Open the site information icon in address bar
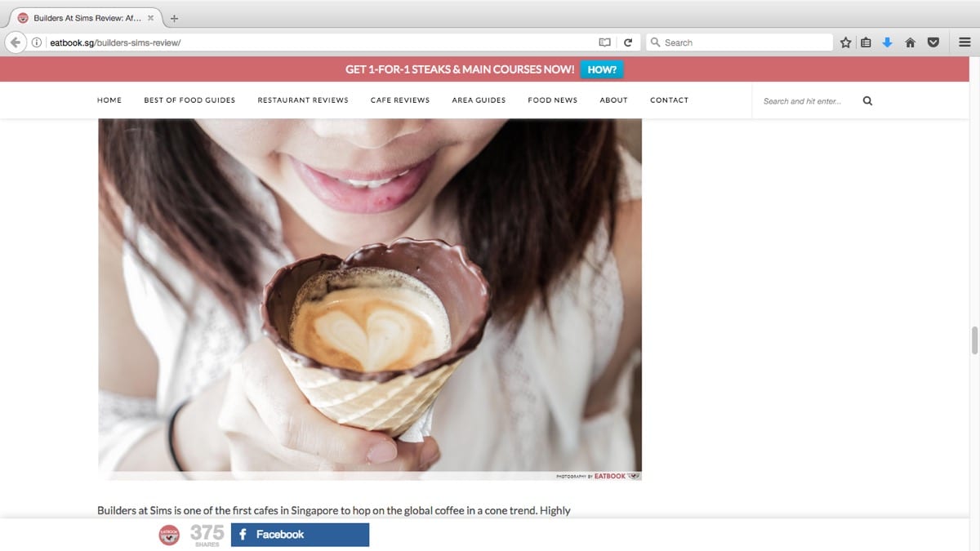 [37, 42]
